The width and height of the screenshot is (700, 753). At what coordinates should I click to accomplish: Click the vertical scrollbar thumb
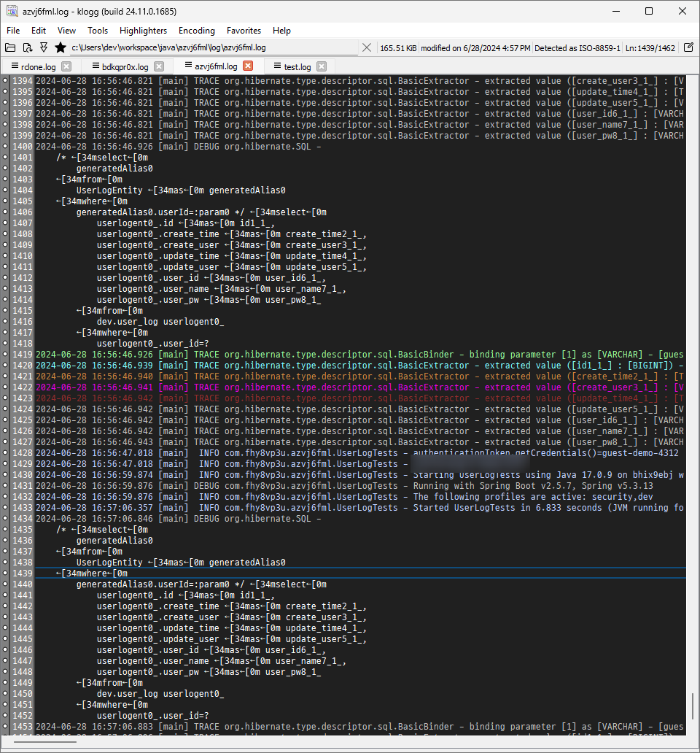(x=692, y=705)
